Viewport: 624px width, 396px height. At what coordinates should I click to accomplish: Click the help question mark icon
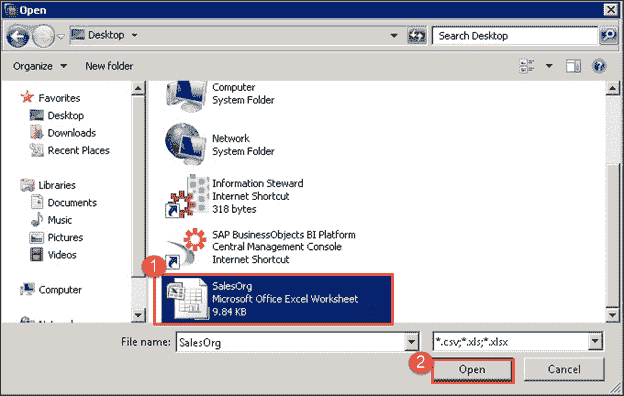click(x=599, y=66)
